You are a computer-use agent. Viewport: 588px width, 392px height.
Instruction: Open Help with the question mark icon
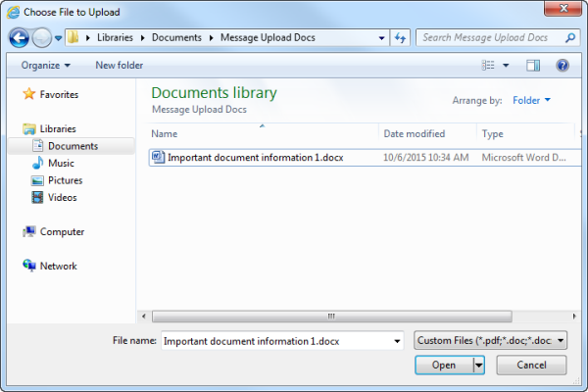point(563,66)
